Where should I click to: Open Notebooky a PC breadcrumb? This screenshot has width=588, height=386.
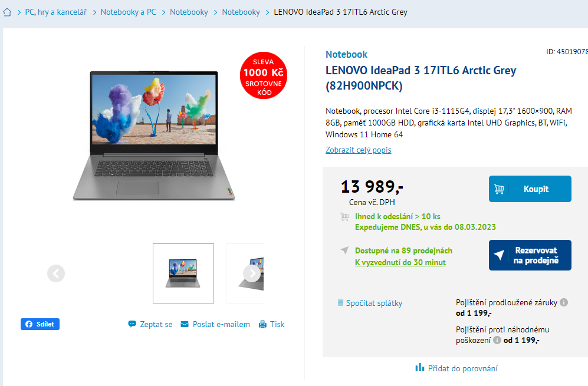[128, 12]
